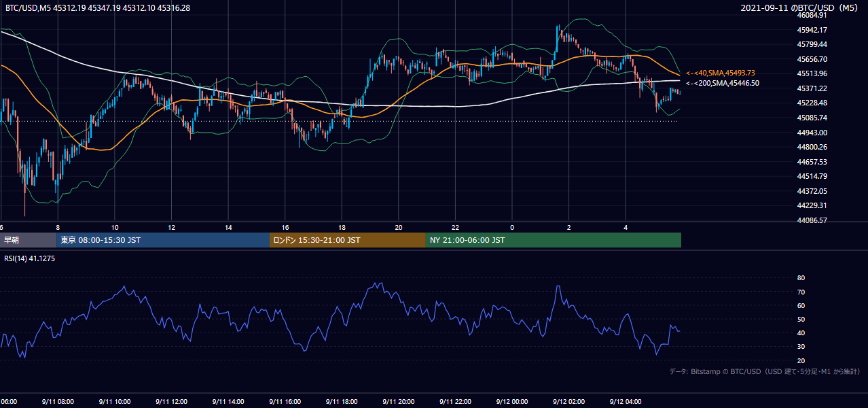Click the hour label 2 under price chart

569,227
